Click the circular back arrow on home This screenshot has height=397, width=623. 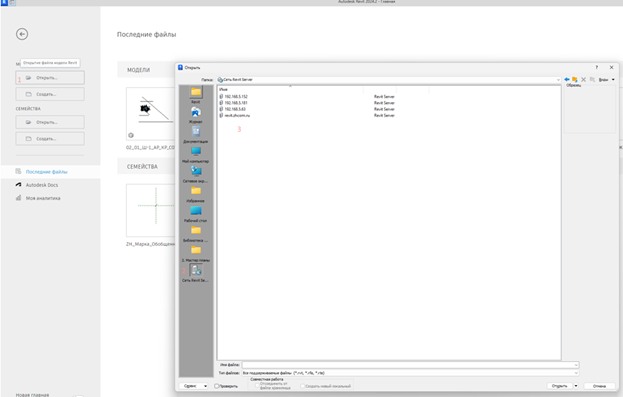22,34
